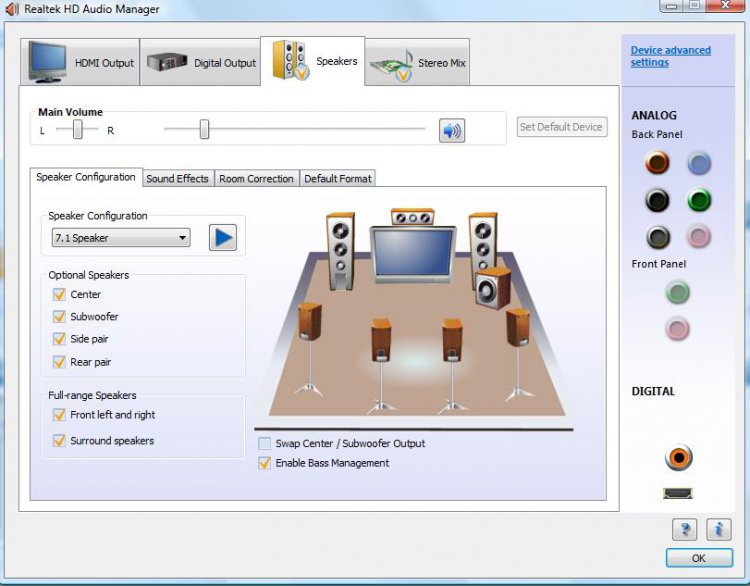Click the pink back panel audio jack

(699, 236)
